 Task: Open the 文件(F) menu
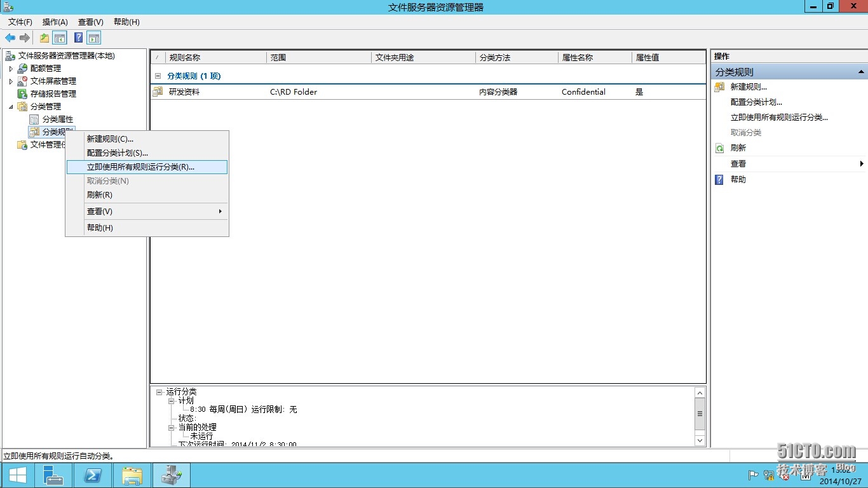click(20, 22)
